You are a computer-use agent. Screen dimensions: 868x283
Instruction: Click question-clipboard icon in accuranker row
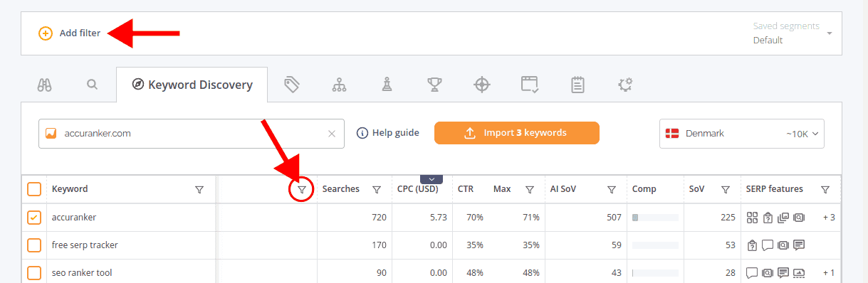[768, 218]
